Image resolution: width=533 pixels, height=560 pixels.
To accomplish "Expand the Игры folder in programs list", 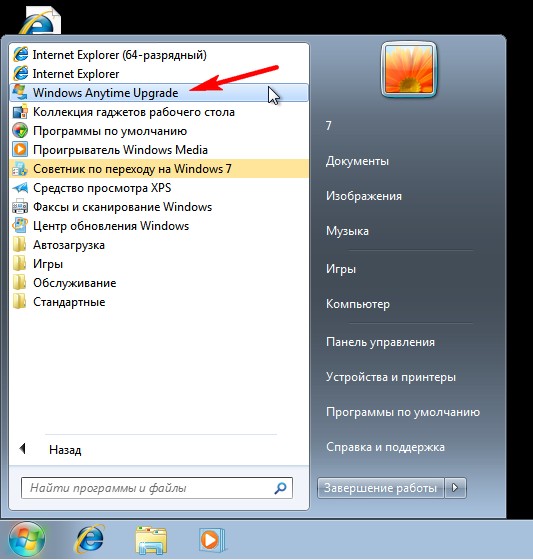I will point(159,264).
